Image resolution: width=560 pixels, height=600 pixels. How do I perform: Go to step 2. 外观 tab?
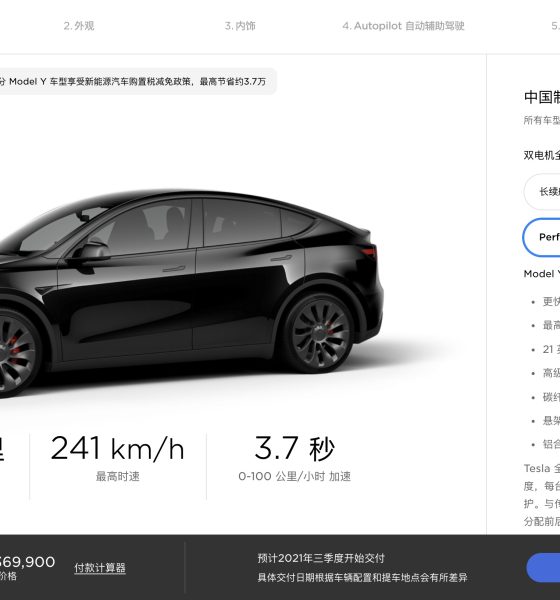pyautogui.click(x=78, y=26)
